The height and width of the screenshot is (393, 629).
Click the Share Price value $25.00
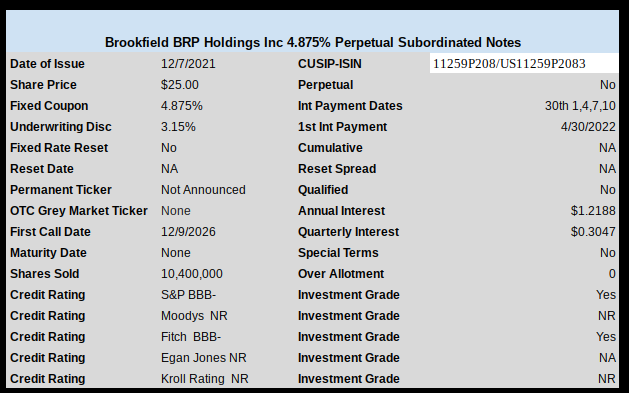pos(180,85)
